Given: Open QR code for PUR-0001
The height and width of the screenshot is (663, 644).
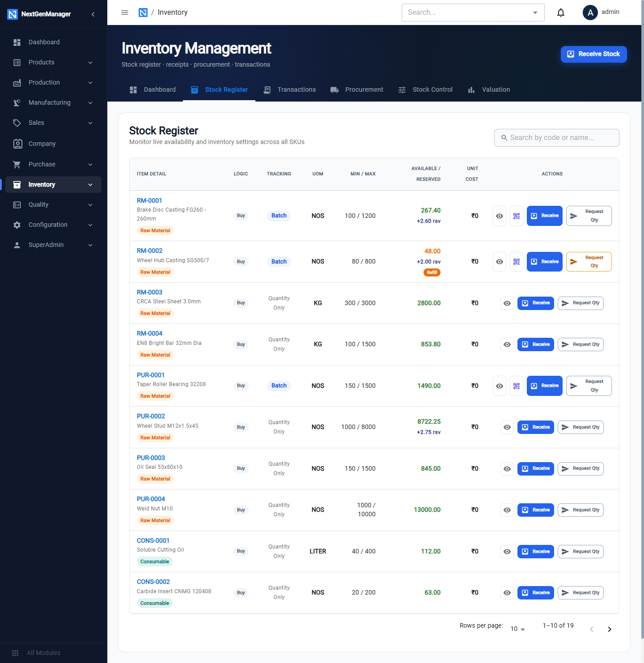Looking at the screenshot, I should coord(517,386).
